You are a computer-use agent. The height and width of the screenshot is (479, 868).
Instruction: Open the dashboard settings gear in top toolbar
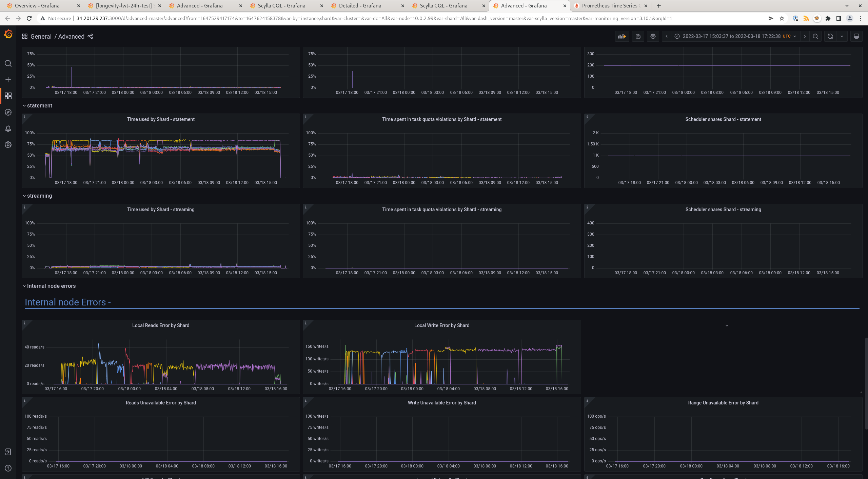pyautogui.click(x=653, y=36)
